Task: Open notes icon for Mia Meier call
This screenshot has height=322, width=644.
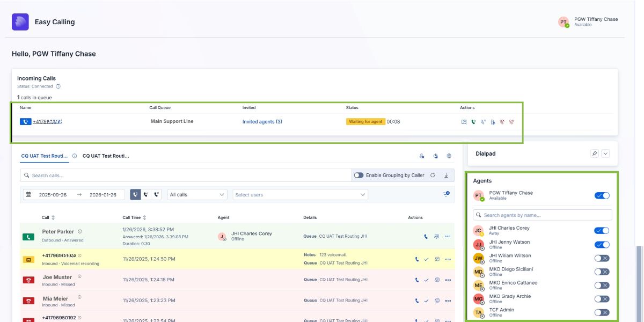Action: tap(437, 301)
